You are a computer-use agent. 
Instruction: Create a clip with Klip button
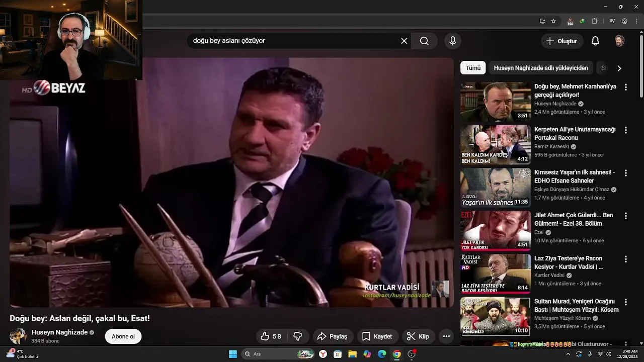418,336
